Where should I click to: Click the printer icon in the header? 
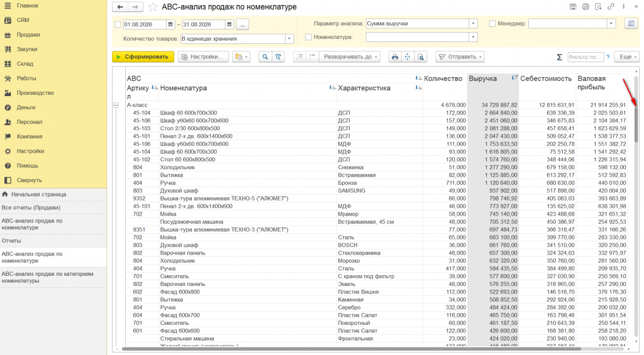[586, 6]
